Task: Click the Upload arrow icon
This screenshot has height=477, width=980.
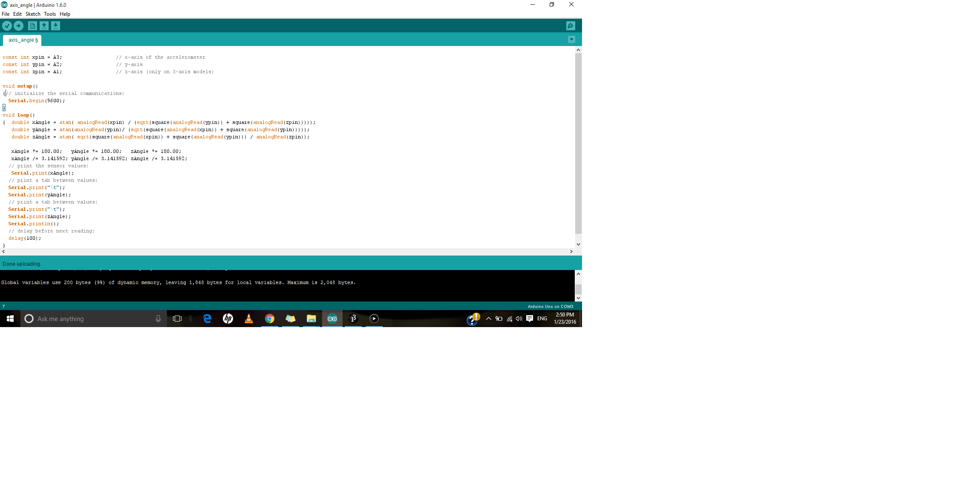Action: (18, 26)
